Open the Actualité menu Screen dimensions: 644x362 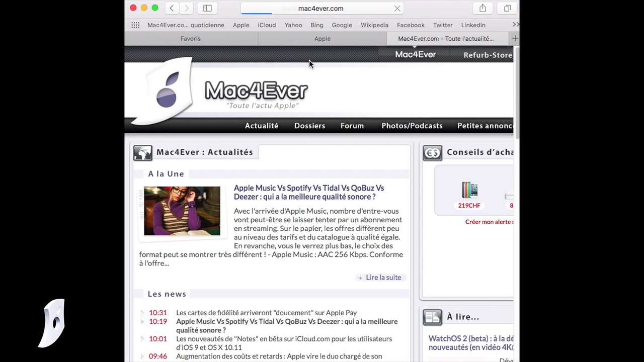(x=262, y=126)
